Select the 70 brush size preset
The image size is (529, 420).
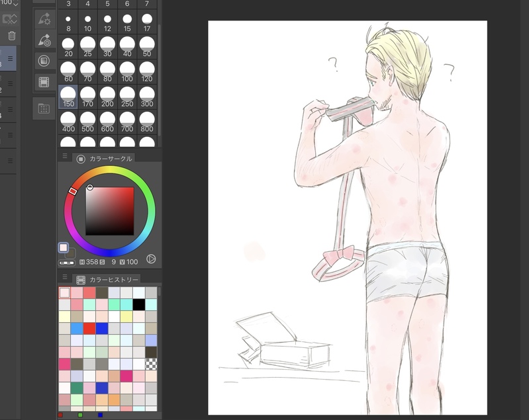pyautogui.click(x=87, y=72)
